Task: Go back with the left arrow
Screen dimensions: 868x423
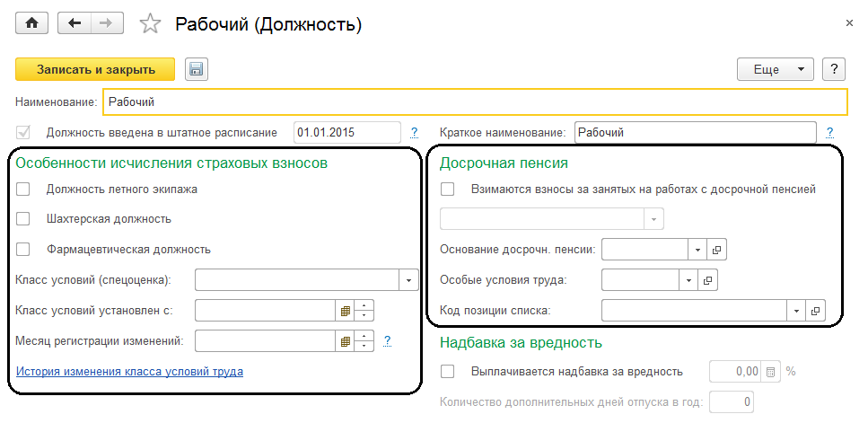Action: coord(74,23)
